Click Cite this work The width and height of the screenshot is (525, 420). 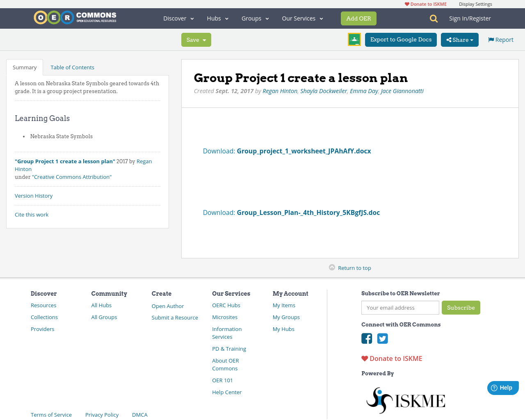[32, 215]
